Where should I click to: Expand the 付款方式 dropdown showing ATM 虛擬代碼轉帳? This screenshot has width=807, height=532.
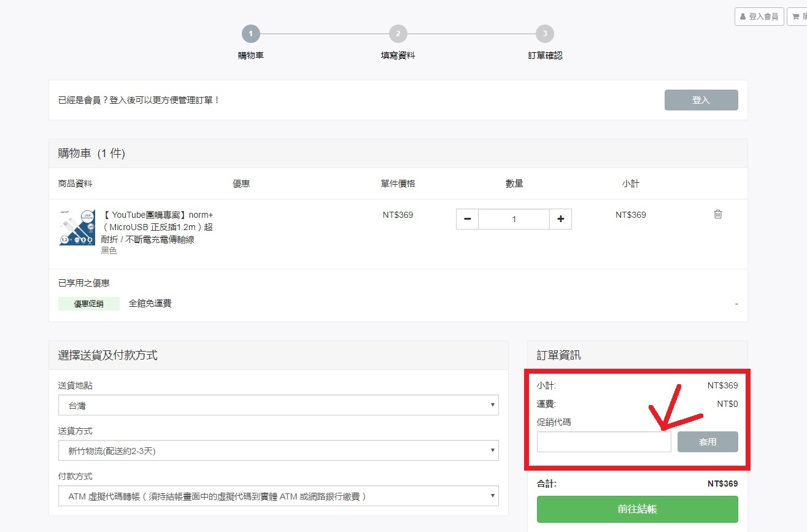click(278, 496)
